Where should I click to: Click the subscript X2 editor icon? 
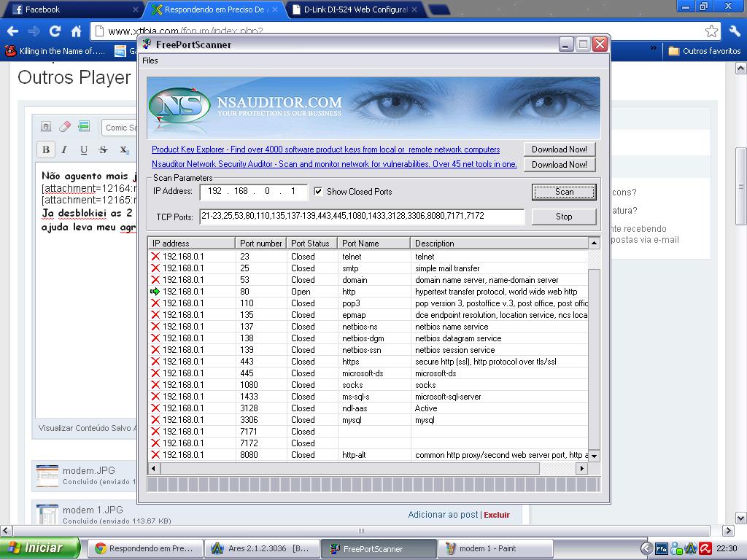coord(124,149)
